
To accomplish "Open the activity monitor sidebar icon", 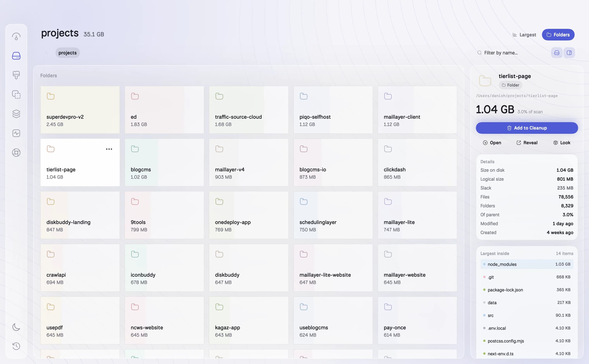I will (x=16, y=133).
